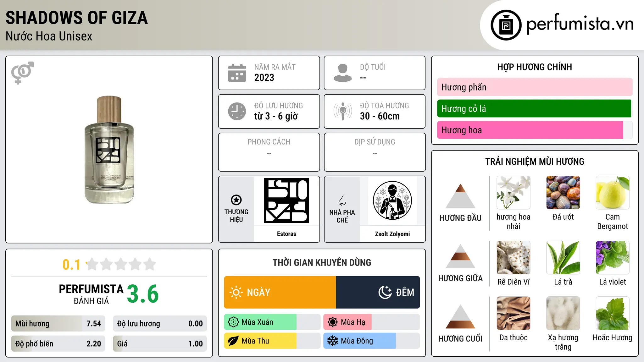Open the perfumer Zsolt Zolyomi illustration
This screenshot has width=644, height=362.
point(392,200)
